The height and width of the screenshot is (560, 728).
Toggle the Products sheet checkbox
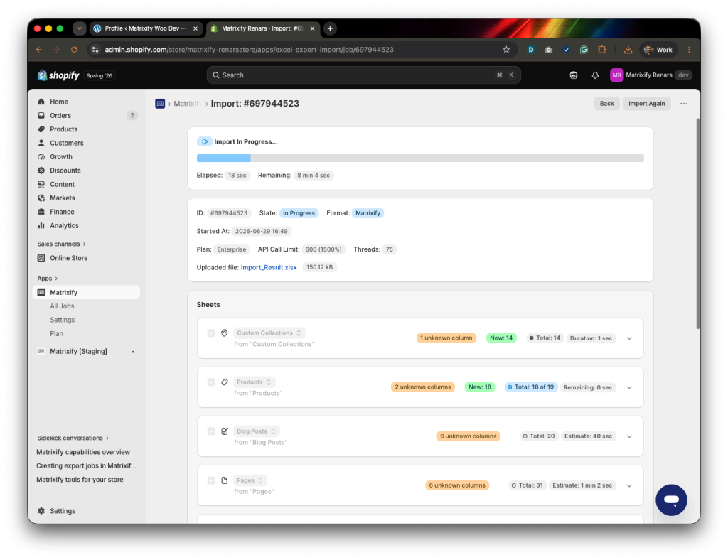[x=211, y=382]
